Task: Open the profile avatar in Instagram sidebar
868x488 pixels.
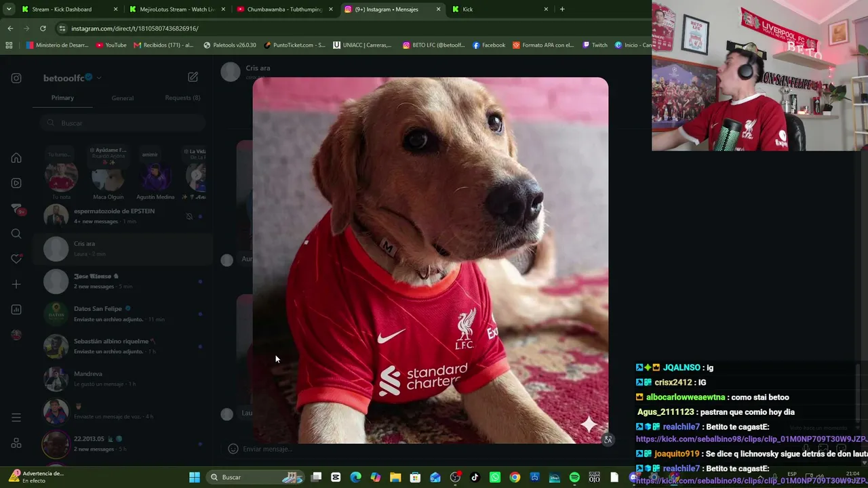Action: click(16, 335)
